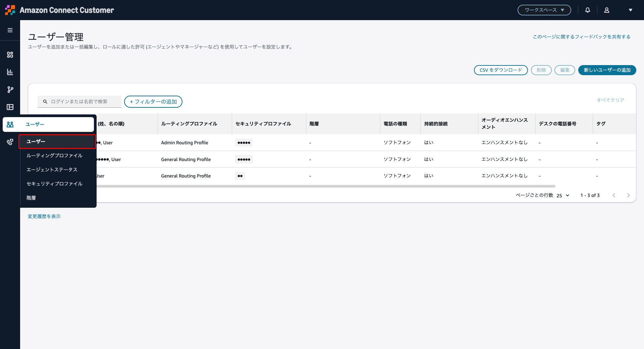Click 1 - 3 of 3 pagination text
The image size is (644, 349).
(590, 195)
